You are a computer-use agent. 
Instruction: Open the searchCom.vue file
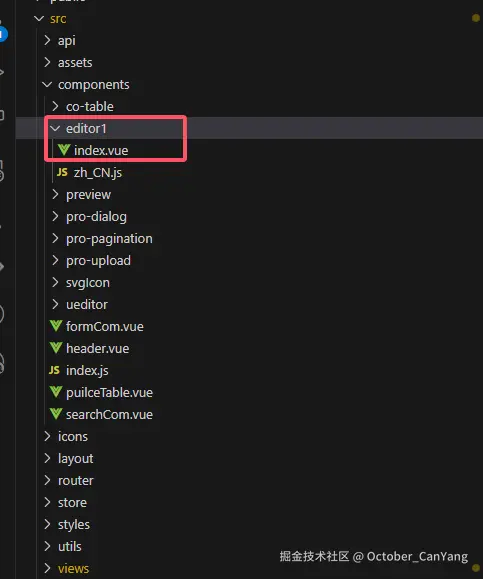[x=109, y=414]
